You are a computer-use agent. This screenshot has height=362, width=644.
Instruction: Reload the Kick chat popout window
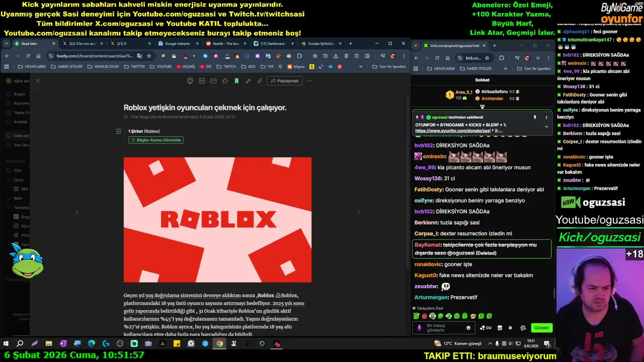click(437, 58)
